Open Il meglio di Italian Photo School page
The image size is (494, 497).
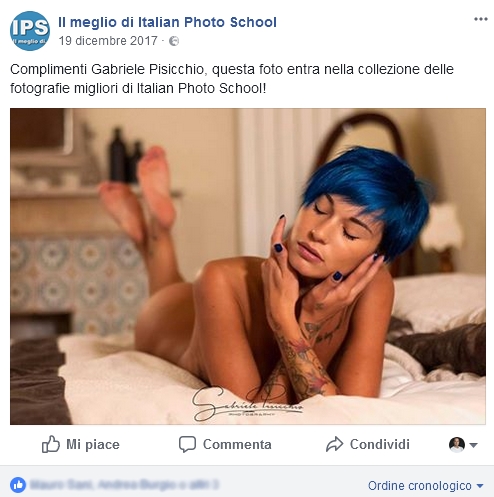coord(167,22)
